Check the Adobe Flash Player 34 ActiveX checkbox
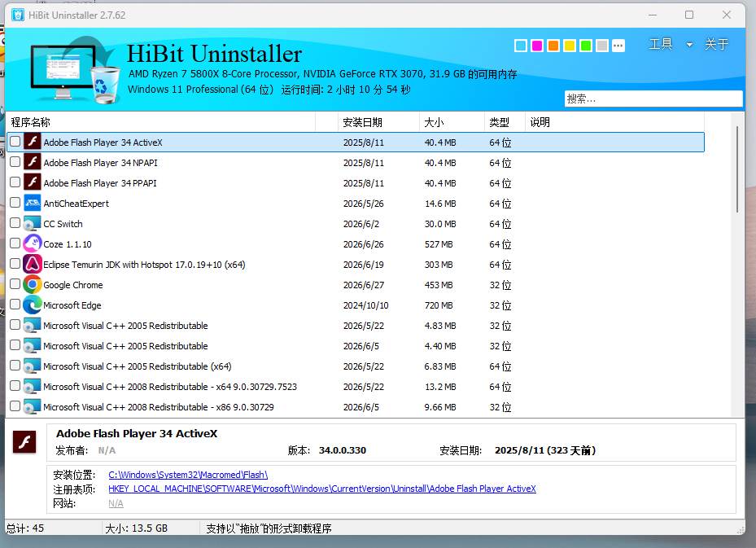 tap(15, 142)
